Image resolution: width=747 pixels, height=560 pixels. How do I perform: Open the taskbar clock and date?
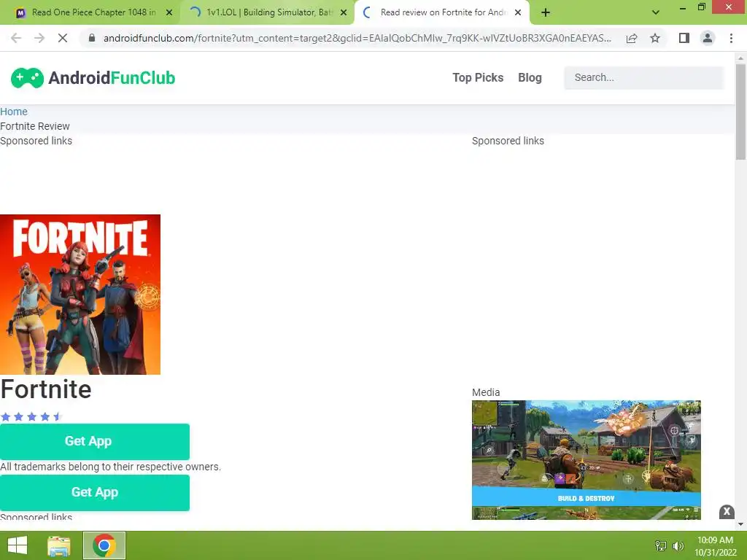coord(715,546)
